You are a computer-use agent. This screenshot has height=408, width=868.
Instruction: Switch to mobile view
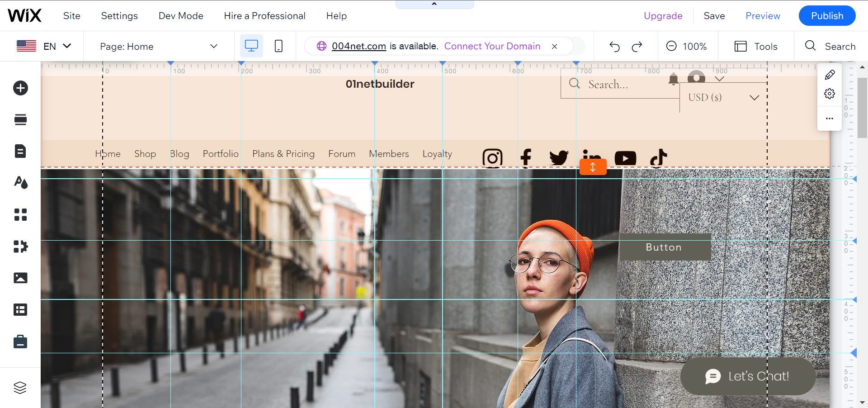[x=278, y=46]
